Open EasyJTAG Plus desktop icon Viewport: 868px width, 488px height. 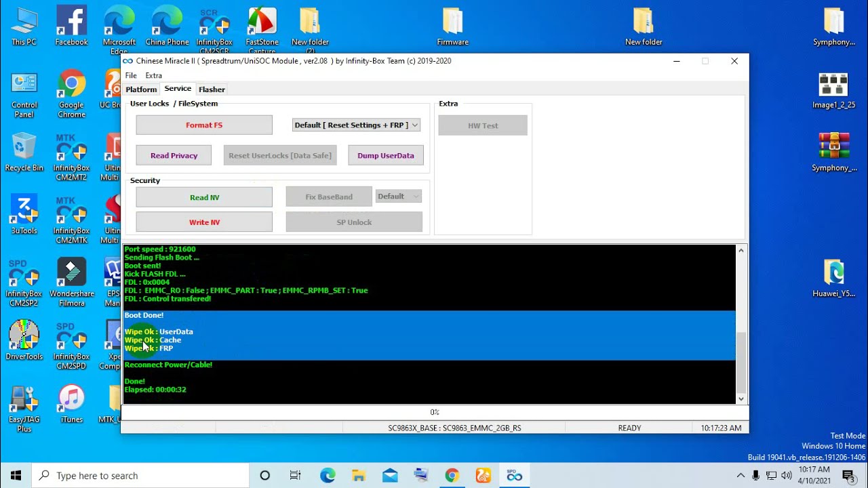(x=24, y=409)
